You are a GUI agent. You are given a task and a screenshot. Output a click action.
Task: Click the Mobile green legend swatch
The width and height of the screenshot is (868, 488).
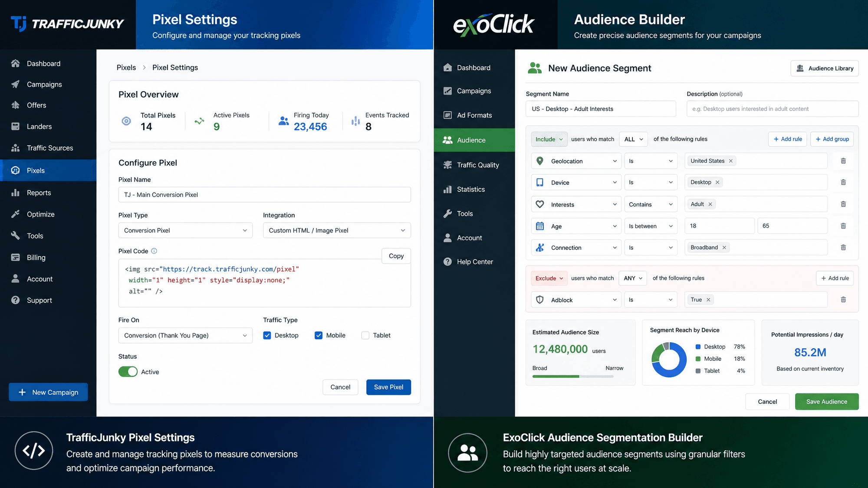point(698,359)
